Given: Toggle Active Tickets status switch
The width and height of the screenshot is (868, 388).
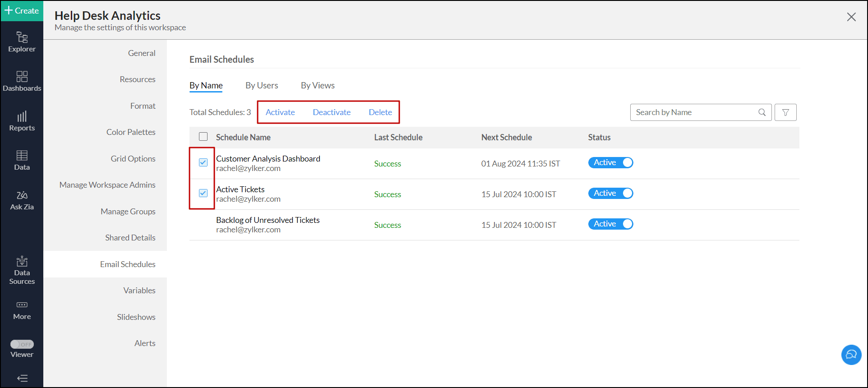Looking at the screenshot, I should click(611, 193).
